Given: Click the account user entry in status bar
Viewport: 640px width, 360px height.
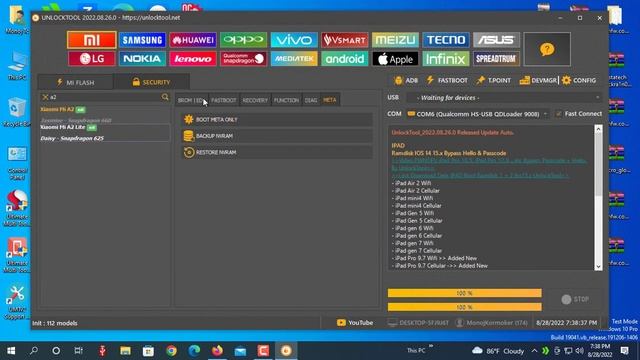Looking at the screenshot, I should 492,323.
